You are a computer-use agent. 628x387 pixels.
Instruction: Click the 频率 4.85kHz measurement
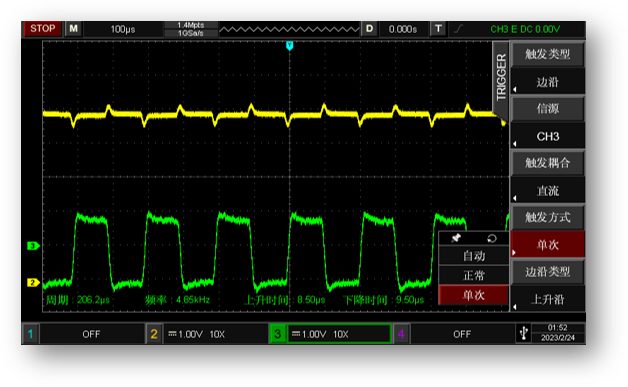177,300
